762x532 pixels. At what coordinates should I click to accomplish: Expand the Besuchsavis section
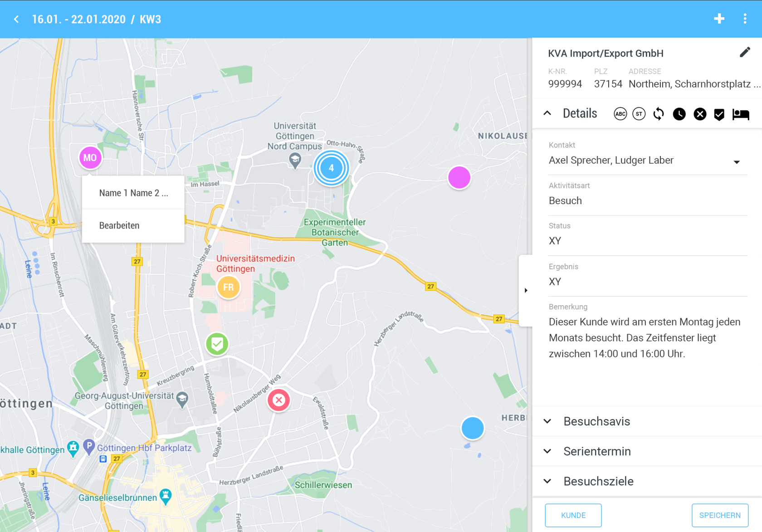click(647, 421)
